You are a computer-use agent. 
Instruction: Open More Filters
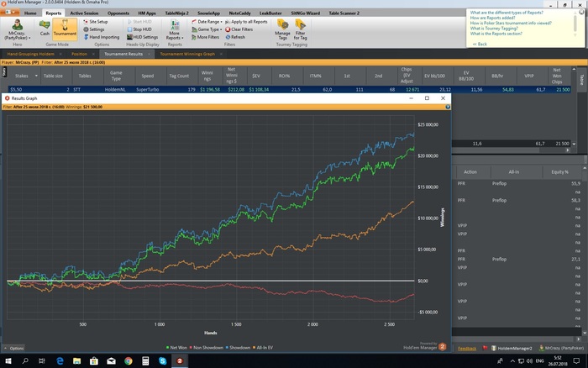coord(205,37)
